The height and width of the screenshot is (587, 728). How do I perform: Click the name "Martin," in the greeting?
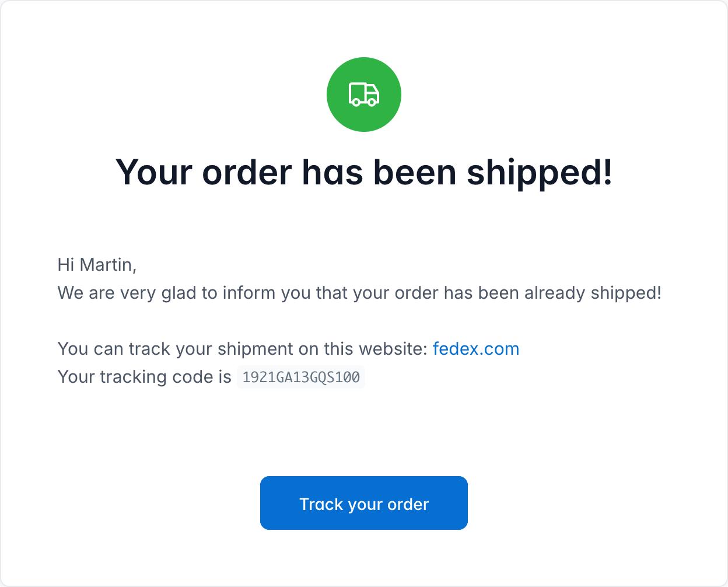tap(108, 265)
